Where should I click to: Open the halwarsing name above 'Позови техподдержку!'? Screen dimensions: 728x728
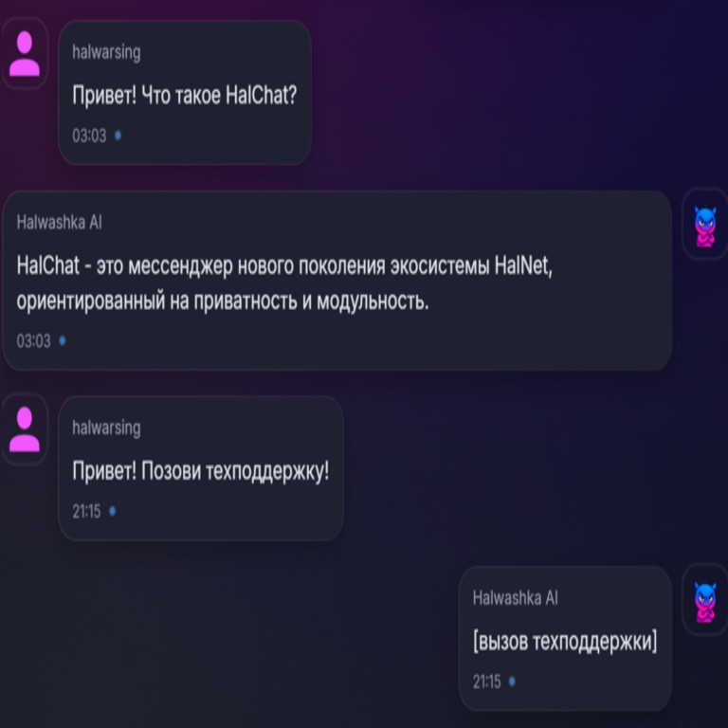(x=106, y=428)
